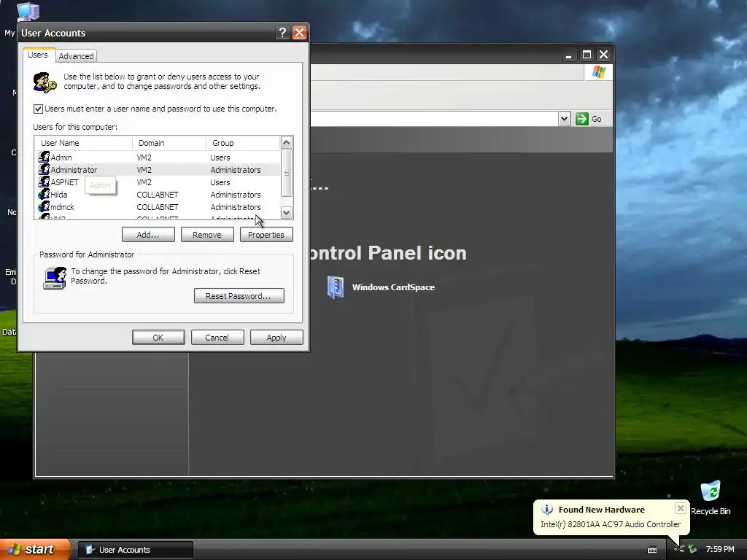Click user list scroll down arrow
The height and width of the screenshot is (560, 747).
286,213
